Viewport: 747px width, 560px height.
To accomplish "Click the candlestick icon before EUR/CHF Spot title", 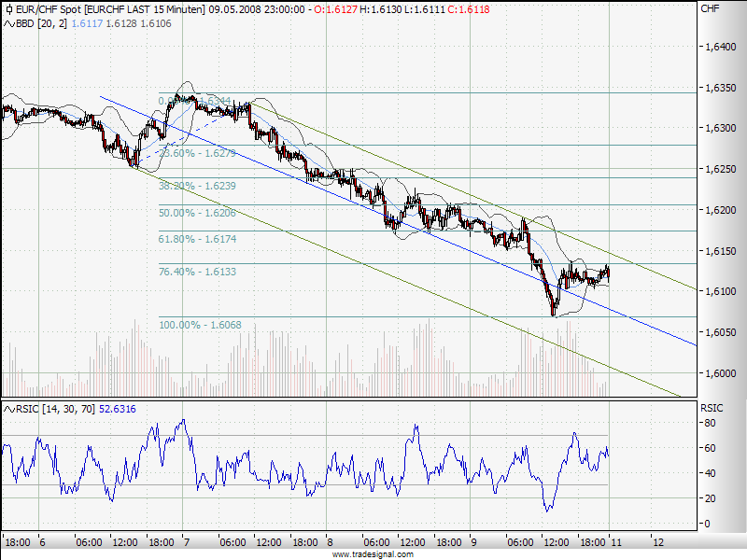I will pos(8,9).
